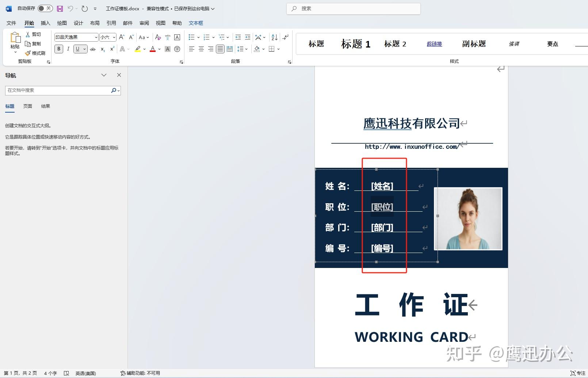Screen dimensions: 588x378
Task: Toggle the 自动保存 autosave switch
Action: coord(45,8)
